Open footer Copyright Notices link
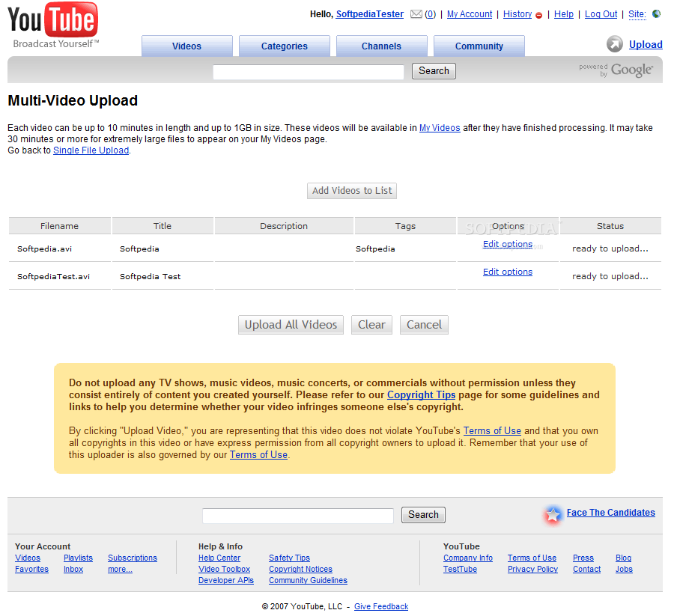The image size is (680, 616). tap(300, 569)
